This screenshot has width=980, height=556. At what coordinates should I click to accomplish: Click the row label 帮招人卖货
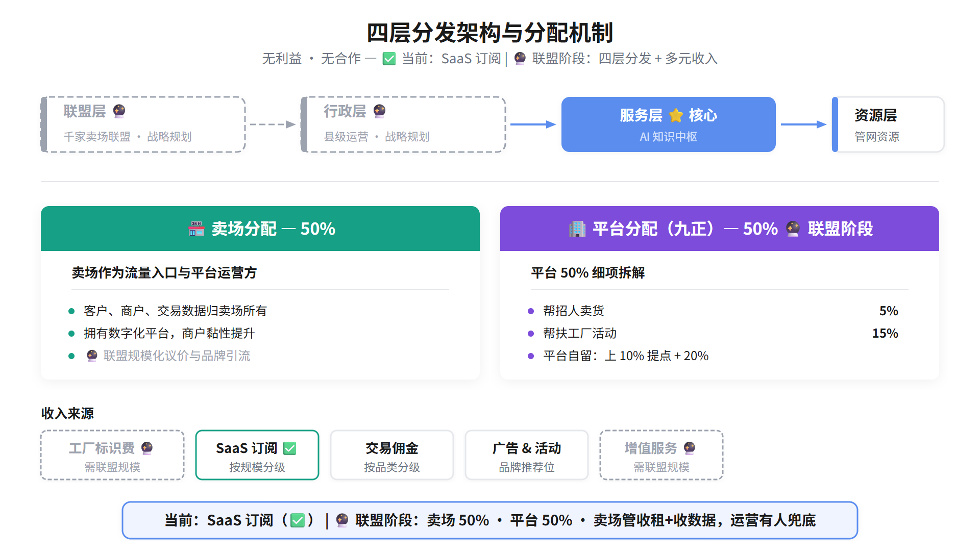point(574,311)
